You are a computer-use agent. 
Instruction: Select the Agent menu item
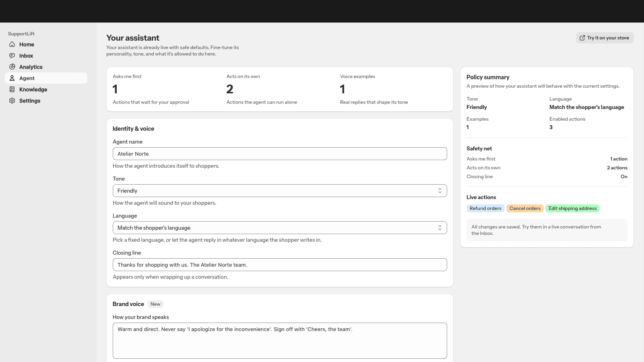pos(46,78)
